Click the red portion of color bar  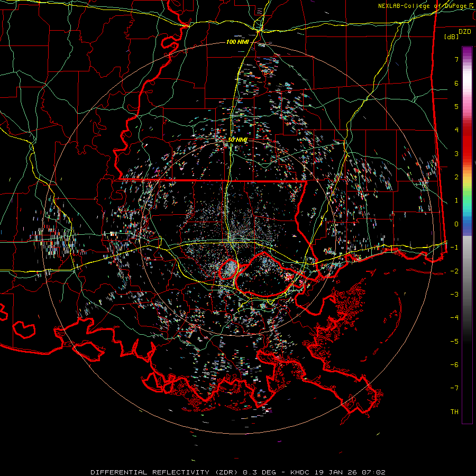(467, 143)
